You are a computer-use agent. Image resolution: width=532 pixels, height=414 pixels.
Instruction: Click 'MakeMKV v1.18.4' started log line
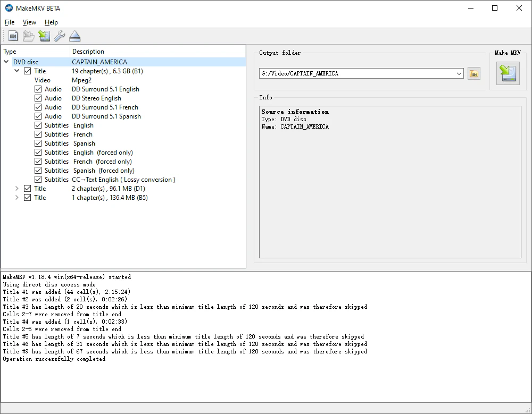click(x=67, y=277)
